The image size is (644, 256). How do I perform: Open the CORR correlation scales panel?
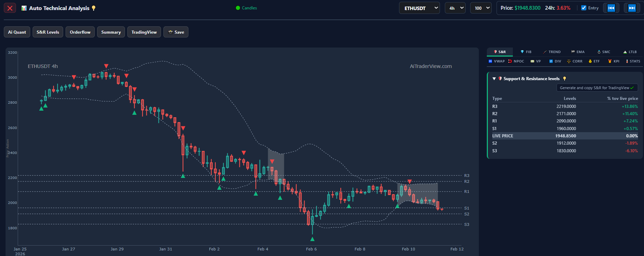point(575,61)
